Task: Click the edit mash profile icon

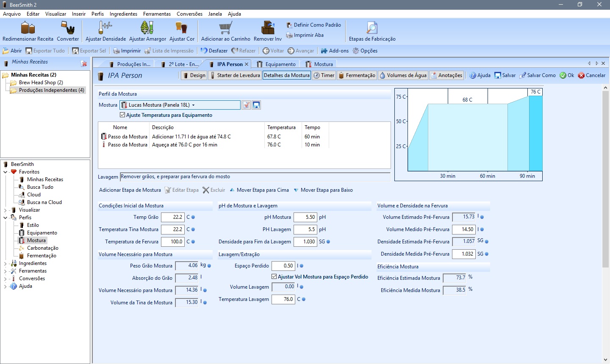Action: point(246,105)
